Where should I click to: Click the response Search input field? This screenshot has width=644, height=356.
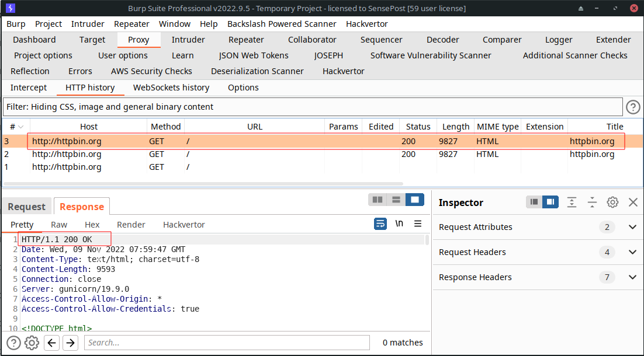(227, 343)
